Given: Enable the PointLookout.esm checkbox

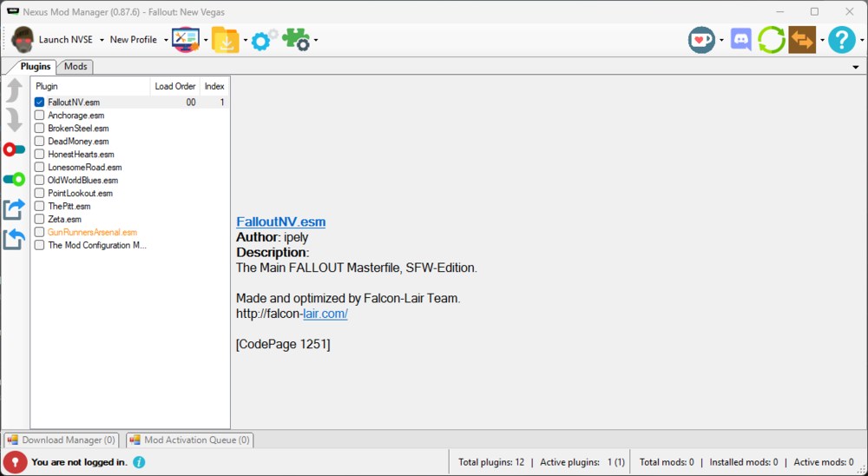Looking at the screenshot, I should click(39, 194).
